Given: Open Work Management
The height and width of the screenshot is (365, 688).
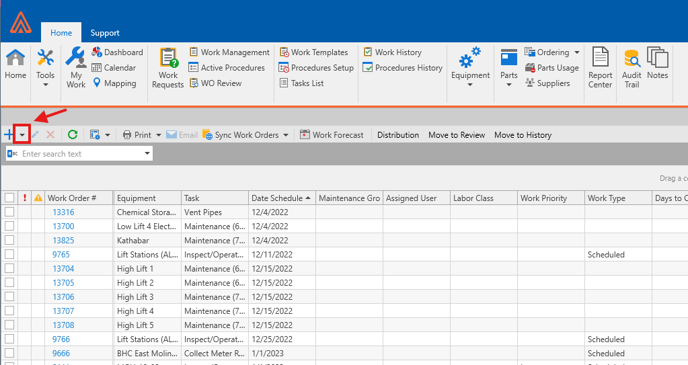Looking at the screenshot, I should tap(229, 52).
